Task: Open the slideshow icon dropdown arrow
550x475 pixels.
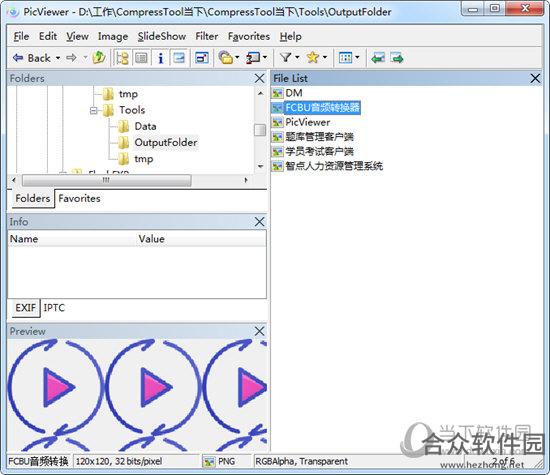Action: [265, 58]
